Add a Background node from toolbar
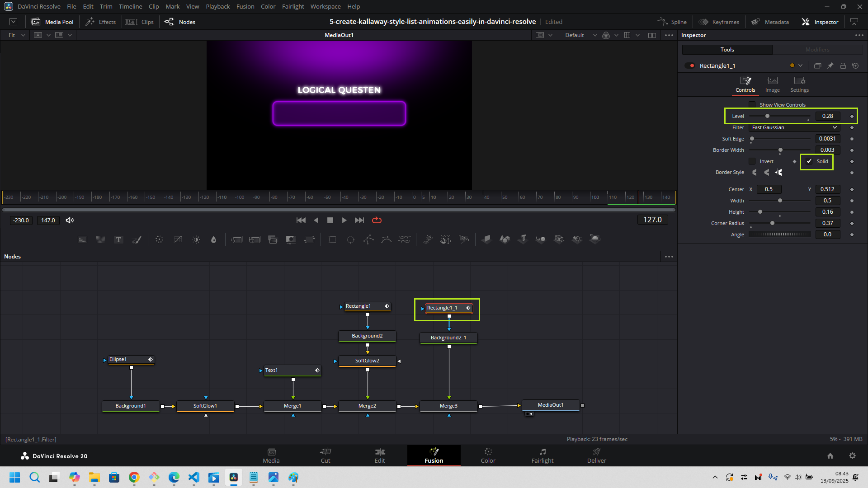868x488 pixels. 82,239
